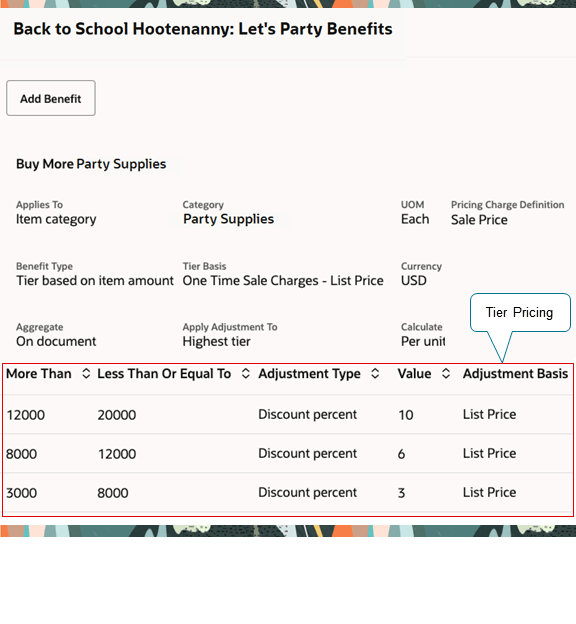Viewport: 576px width, 624px height.
Task: Select the More Than column header
Action: click(x=39, y=374)
